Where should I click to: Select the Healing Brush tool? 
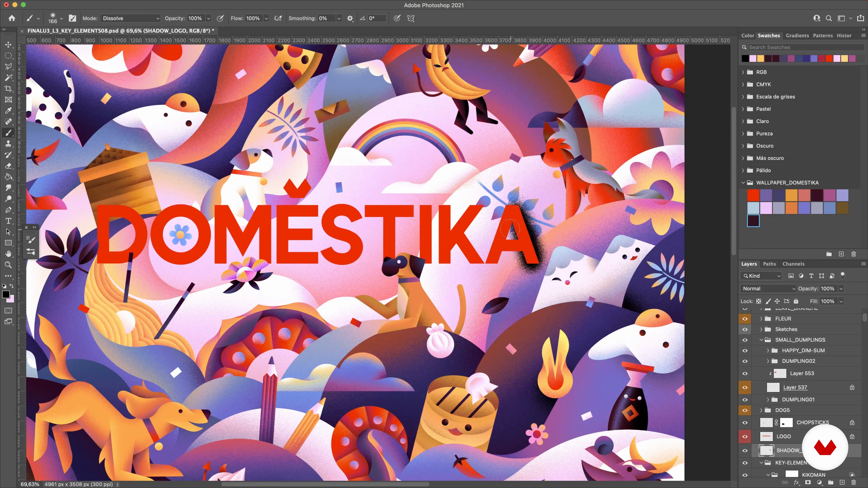click(x=8, y=122)
